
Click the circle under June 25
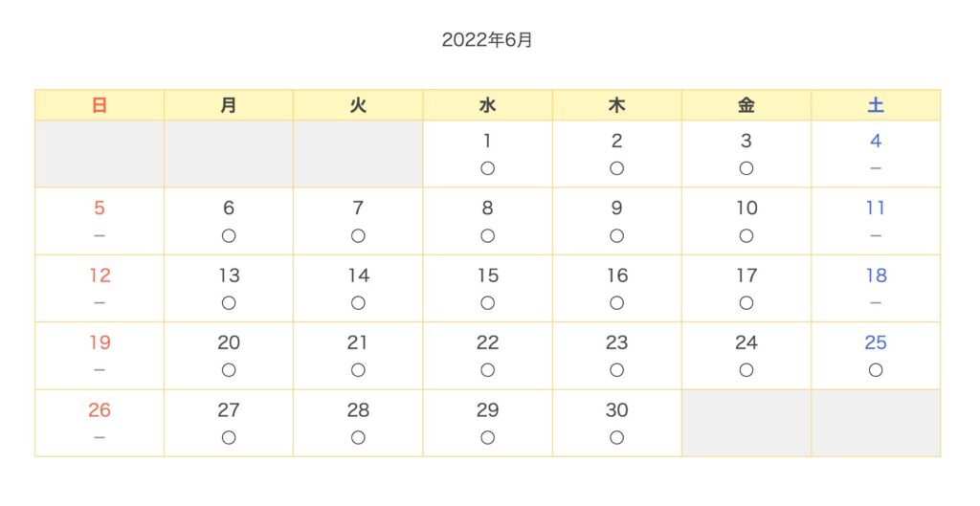click(876, 370)
